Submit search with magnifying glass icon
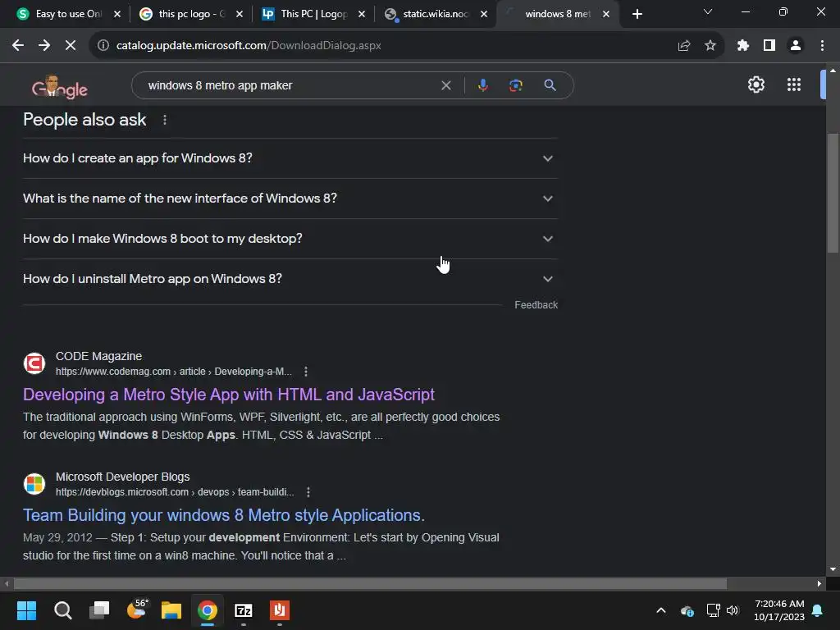Image resolution: width=840 pixels, height=630 pixels. 550,85
